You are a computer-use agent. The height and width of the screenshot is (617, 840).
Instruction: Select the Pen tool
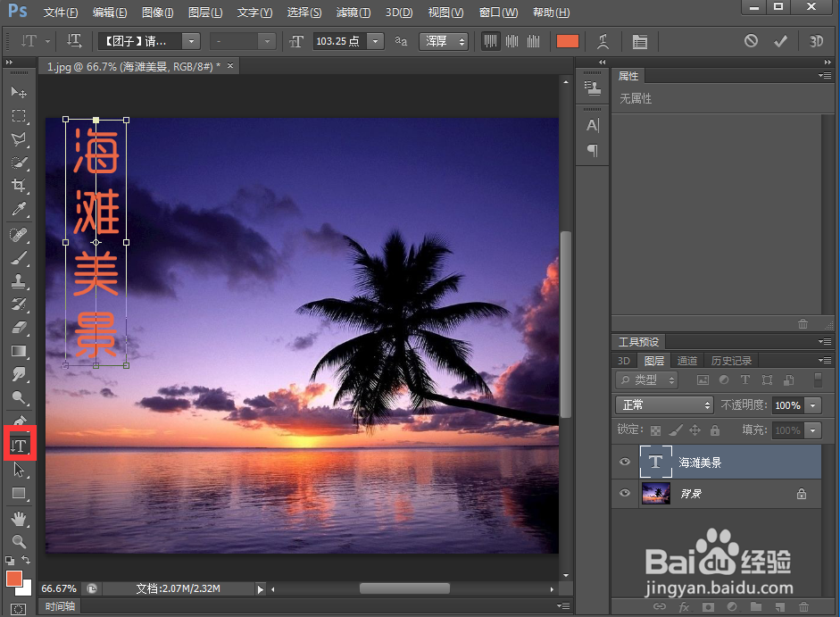[19, 420]
